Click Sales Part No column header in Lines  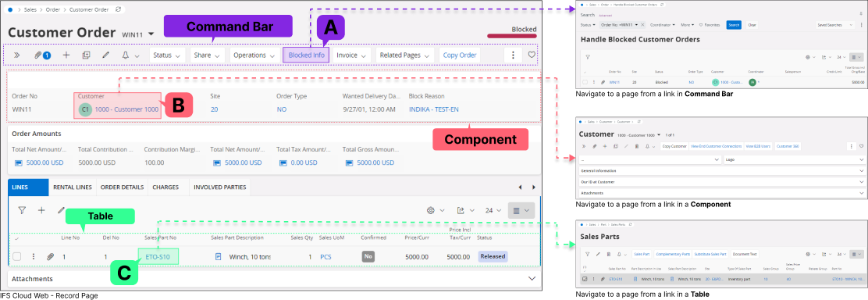click(161, 237)
